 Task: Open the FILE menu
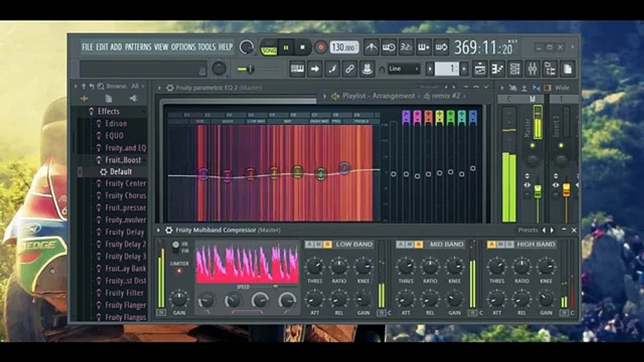[88, 47]
